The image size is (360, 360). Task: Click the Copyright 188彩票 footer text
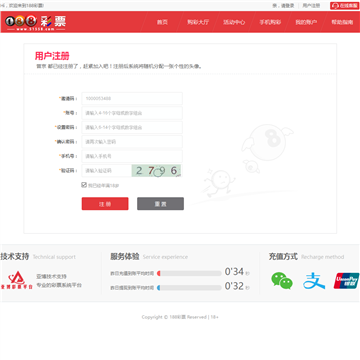tap(180, 317)
